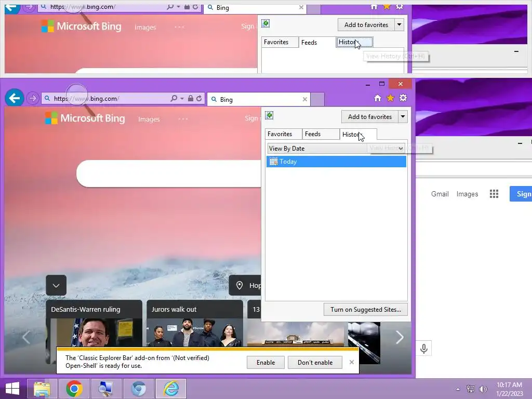This screenshot has width=532, height=399.
Task: Select the History tab in the main panel
Action: (x=358, y=134)
